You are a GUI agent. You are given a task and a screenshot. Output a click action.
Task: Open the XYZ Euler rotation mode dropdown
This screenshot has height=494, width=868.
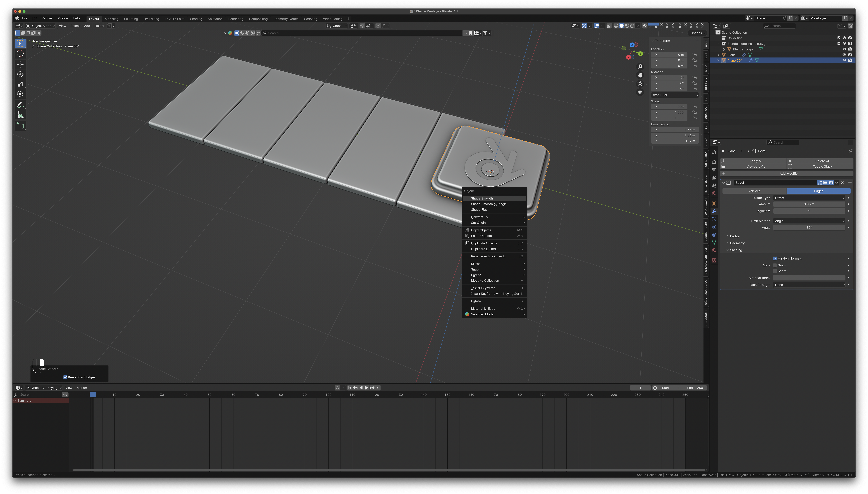[675, 95]
